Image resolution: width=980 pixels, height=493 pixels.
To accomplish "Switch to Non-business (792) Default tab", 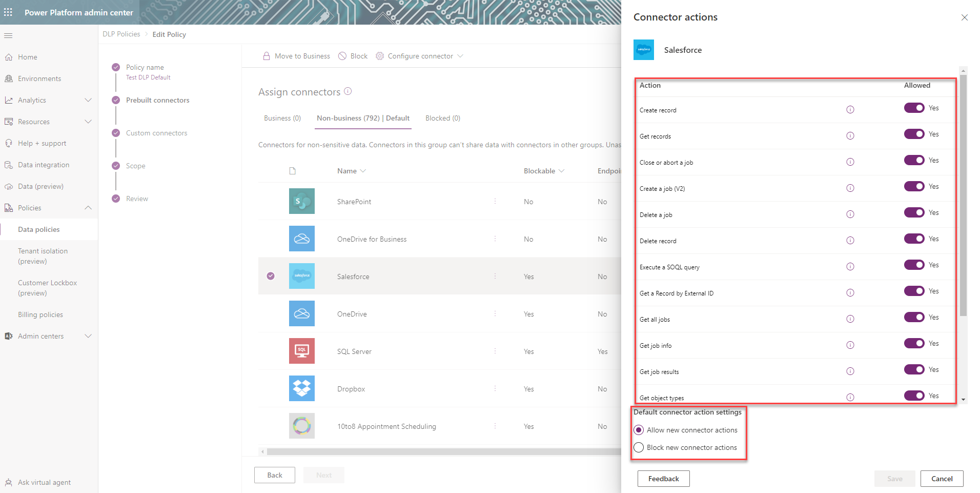I will (x=363, y=118).
